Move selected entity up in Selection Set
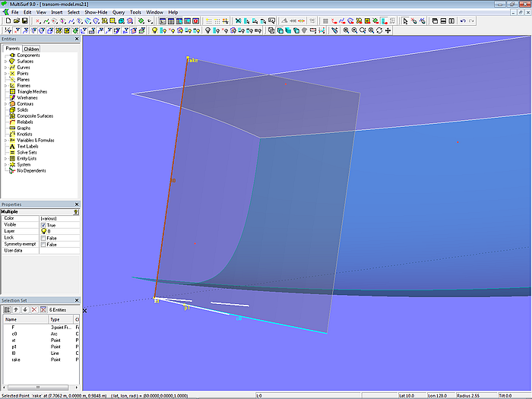Viewport: 532px width, 399px height. [x=16, y=310]
